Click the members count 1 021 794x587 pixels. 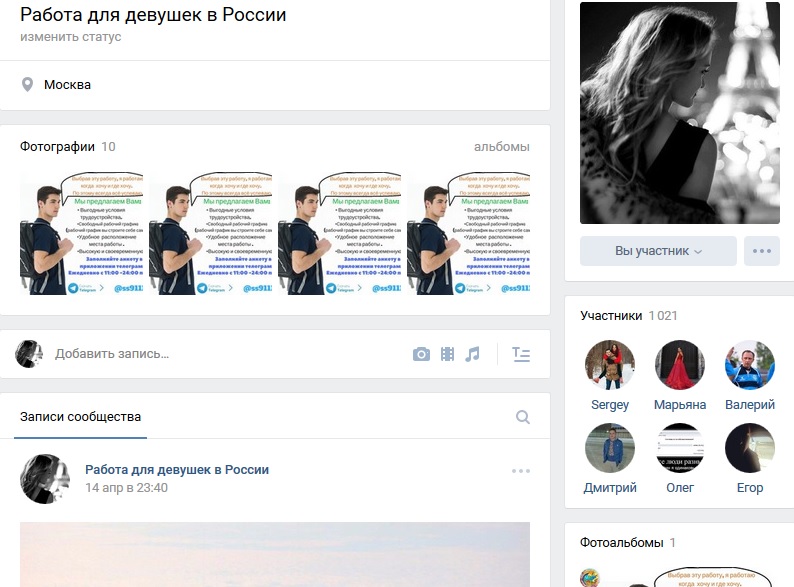[x=663, y=316]
